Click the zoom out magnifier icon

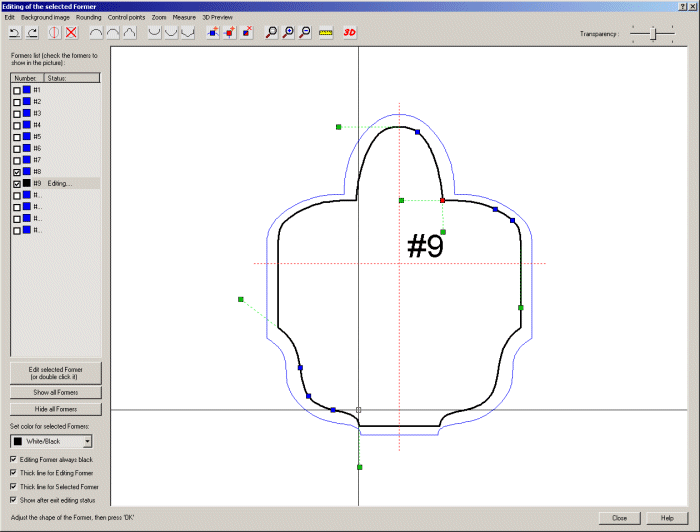tap(305, 32)
